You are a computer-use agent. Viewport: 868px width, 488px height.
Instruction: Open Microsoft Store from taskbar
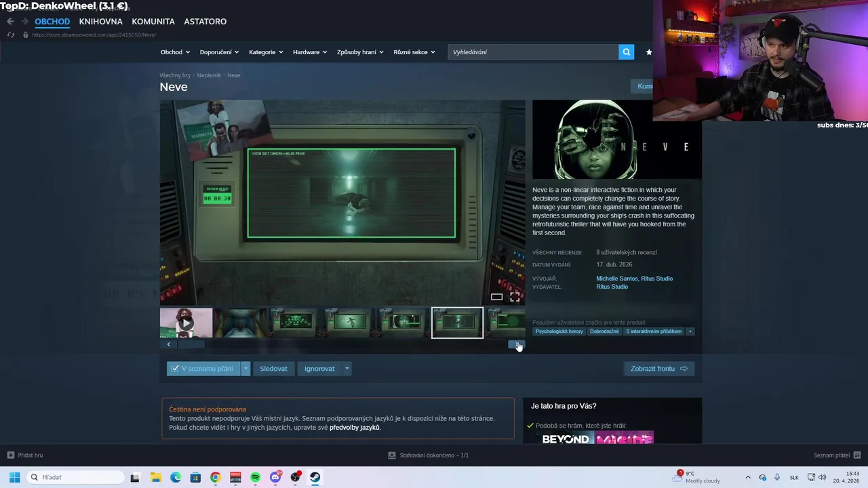(x=195, y=477)
